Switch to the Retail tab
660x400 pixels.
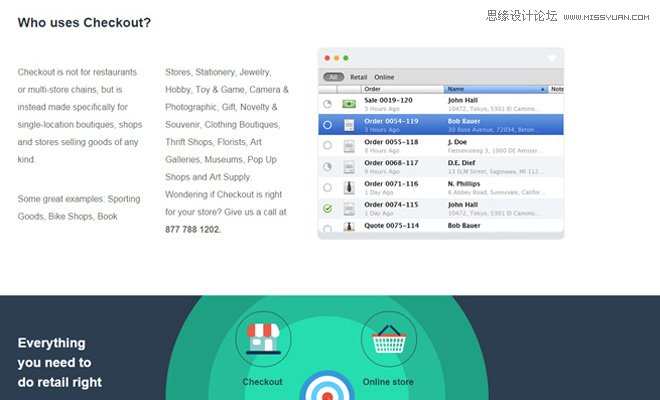point(359,77)
